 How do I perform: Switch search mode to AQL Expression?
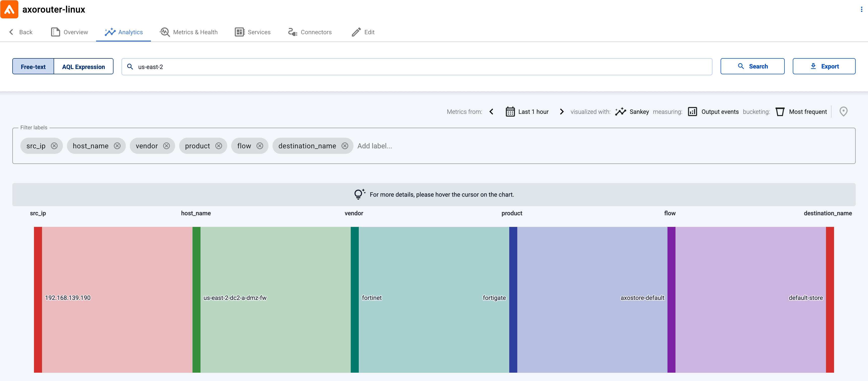pyautogui.click(x=83, y=66)
